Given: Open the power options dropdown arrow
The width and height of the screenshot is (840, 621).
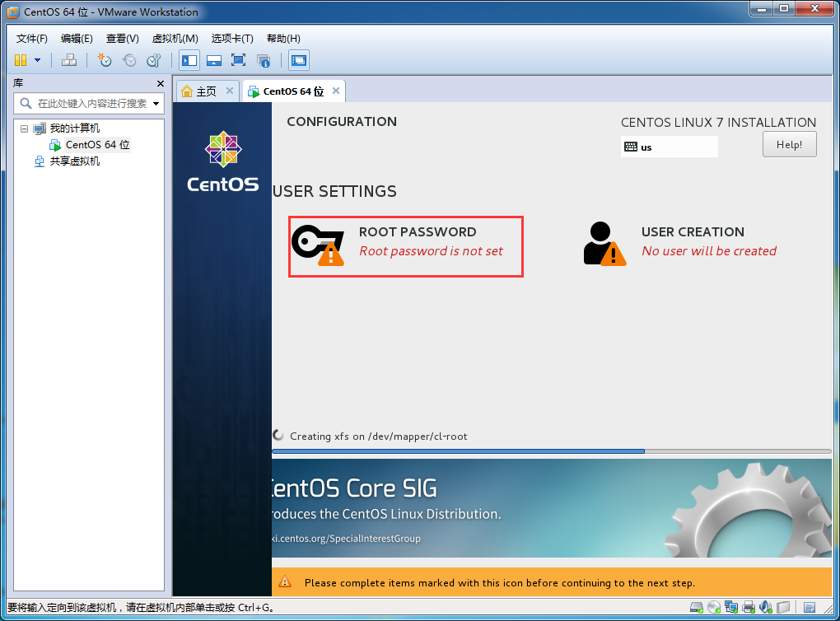Looking at the screenshot, I should click(x=38, y=60).
